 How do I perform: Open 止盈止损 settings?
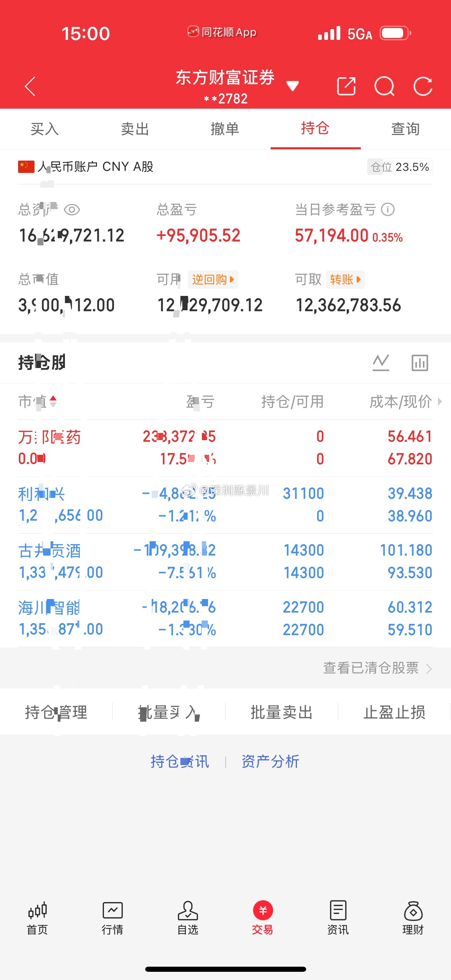click(394, 712)
